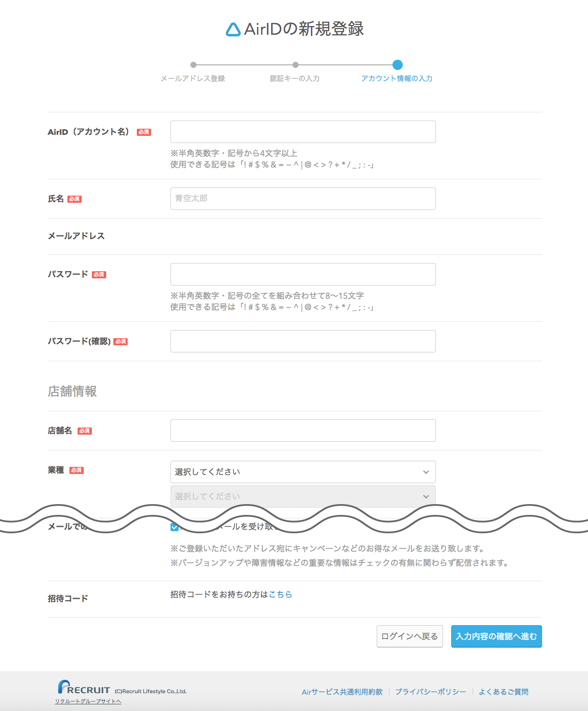The width and height of the screenshot is (588, 711).
Task: Click the アカウント情報の入力 step marker
Action: 398,65
